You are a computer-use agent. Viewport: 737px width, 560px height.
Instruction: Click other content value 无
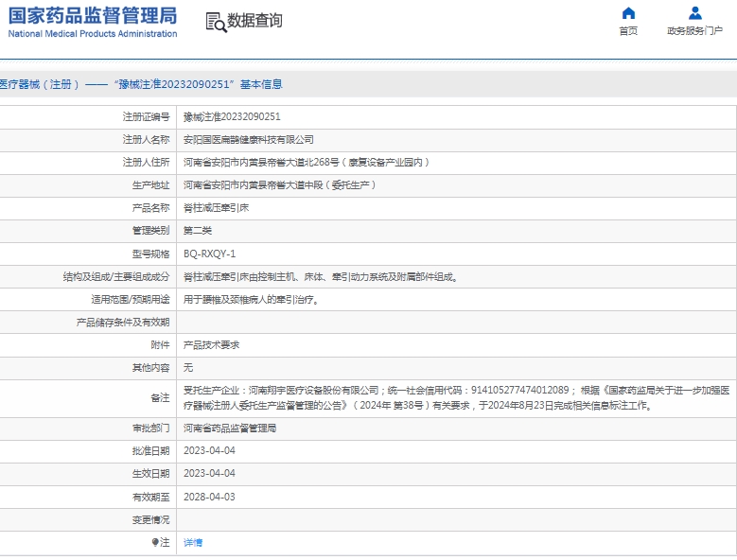[188, 368]
